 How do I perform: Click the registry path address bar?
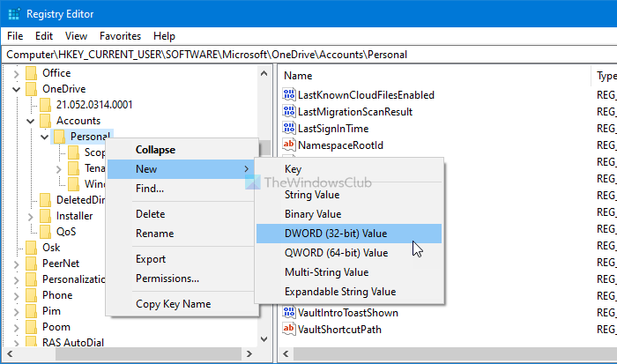click(x=309, y=55)
